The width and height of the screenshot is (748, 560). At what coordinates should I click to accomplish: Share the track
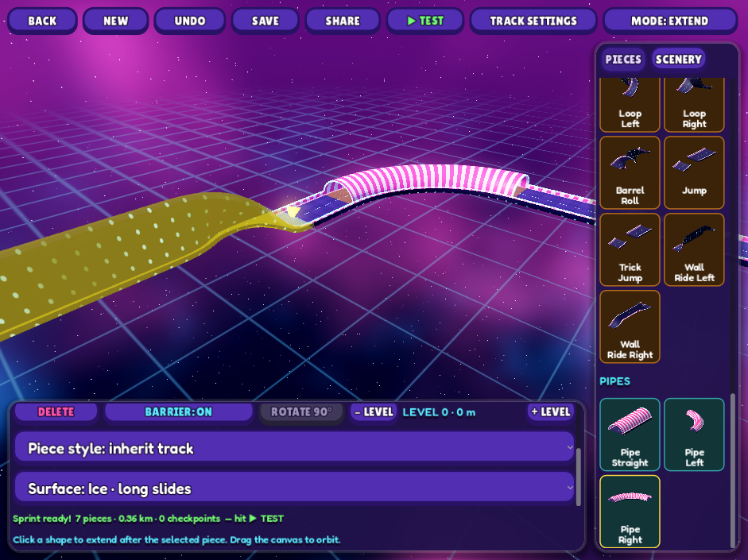pos(343,21)
